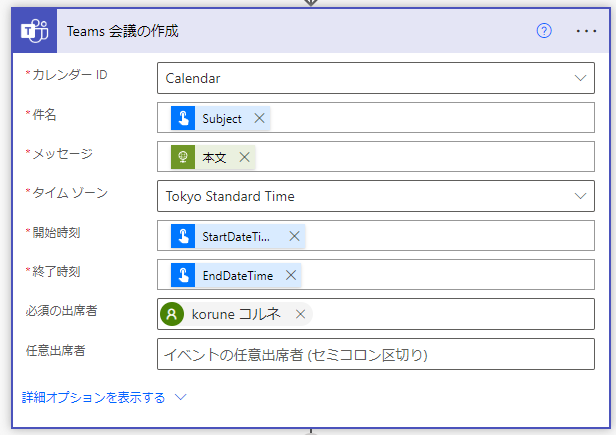
Task: Click the EndDateTime token's trigger icon
Action: (183, 275)
